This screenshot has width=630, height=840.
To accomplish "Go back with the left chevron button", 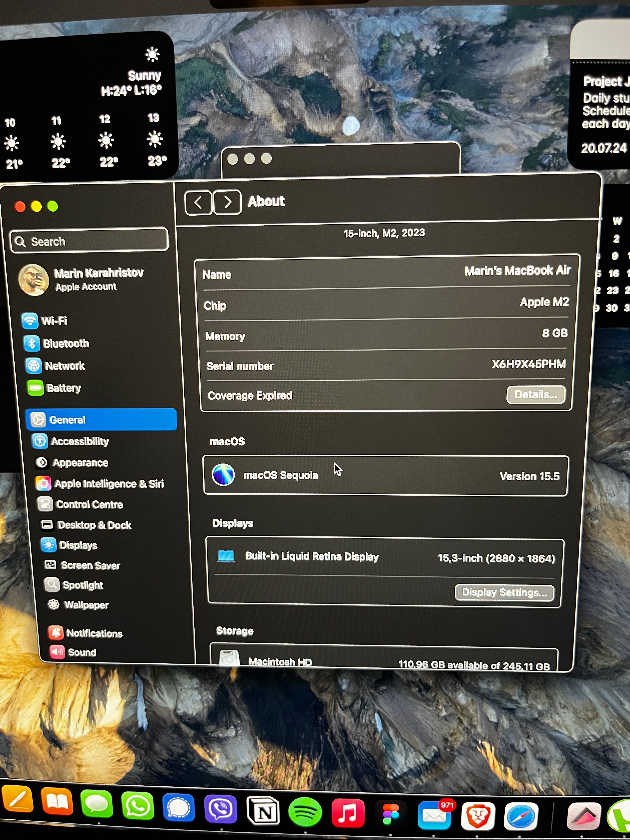I will coord(198,203).
